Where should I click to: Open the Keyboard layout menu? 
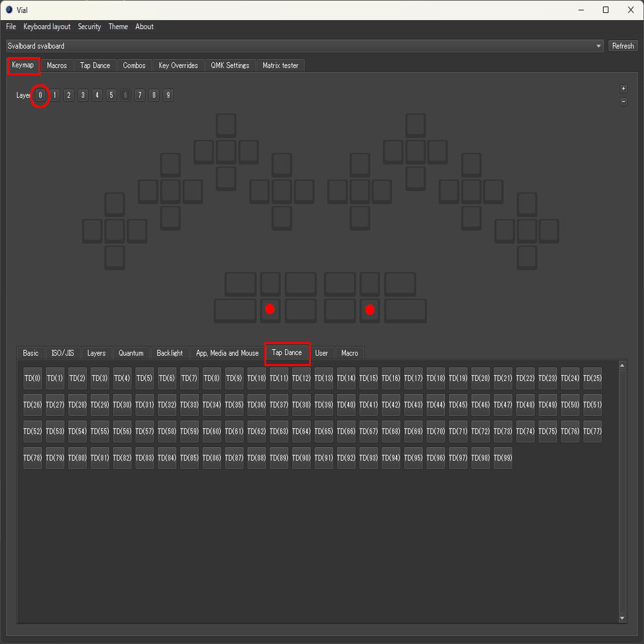[x=47, y=27]
